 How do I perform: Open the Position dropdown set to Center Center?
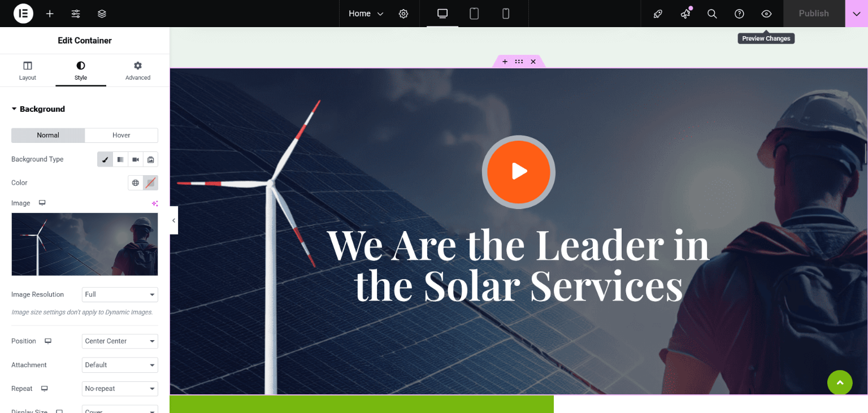(120, 341)
